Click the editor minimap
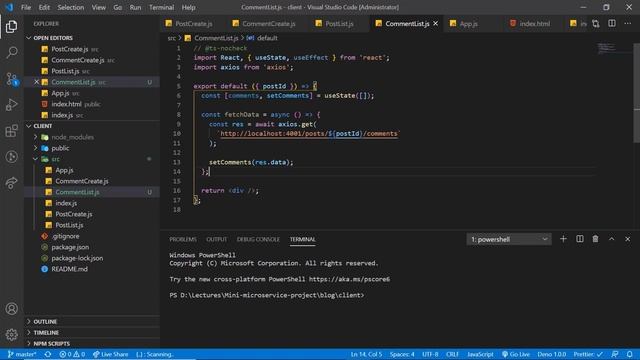The width and height of the screenshot is (640, 360). coord(614,48)
